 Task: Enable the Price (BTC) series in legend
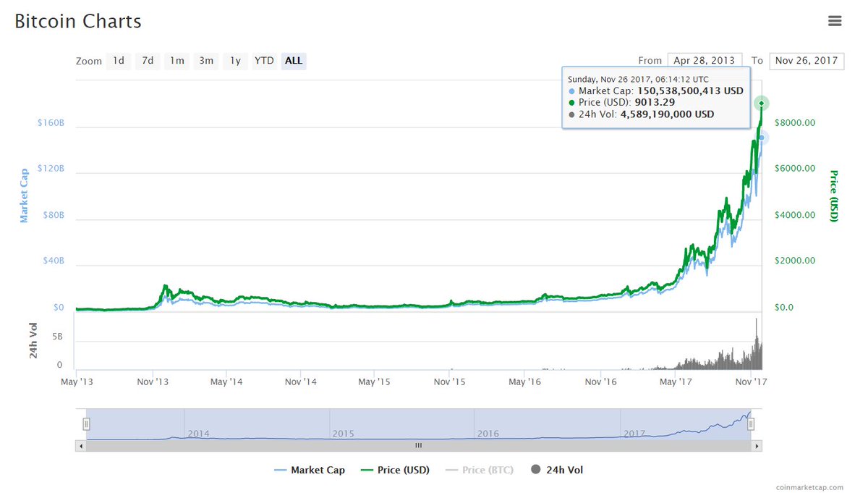(479, 470)
